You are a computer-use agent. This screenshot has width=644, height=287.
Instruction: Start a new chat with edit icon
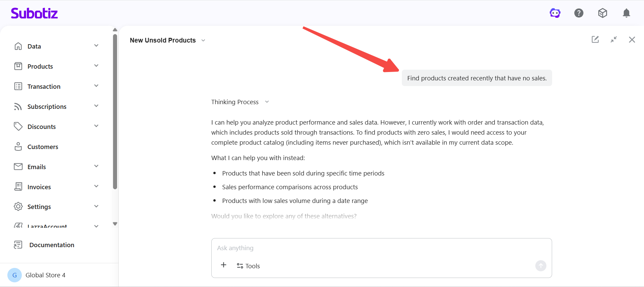(595, 40)
